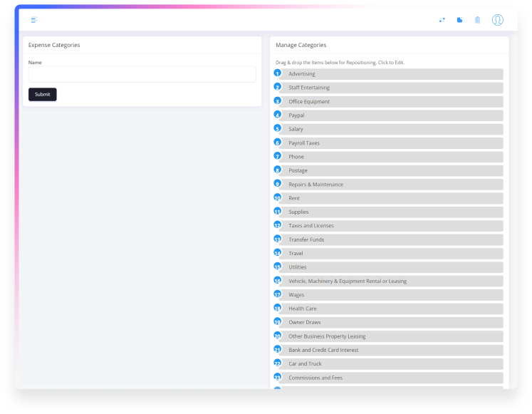532x414 pixels.
Task: Select the Taxes and Licenses row
Action: [392, 226]
